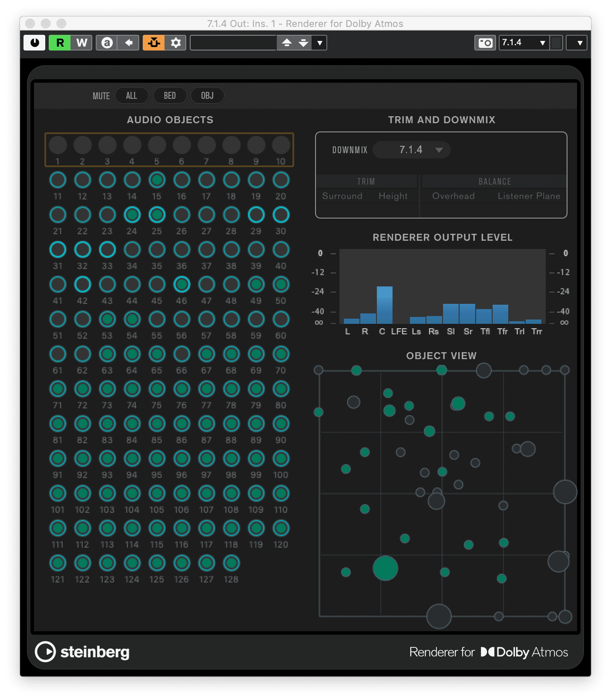Click the TRIM AND DOWNMIX heading

click(x=442, y=120)
